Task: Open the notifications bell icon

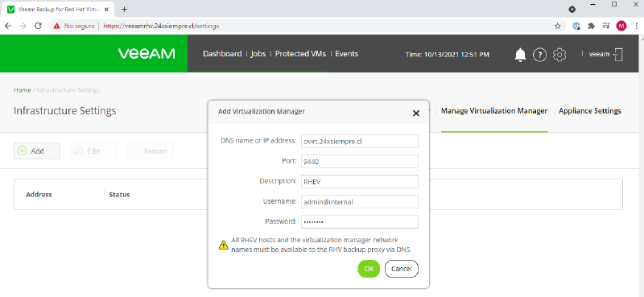Action: [520, 54]
